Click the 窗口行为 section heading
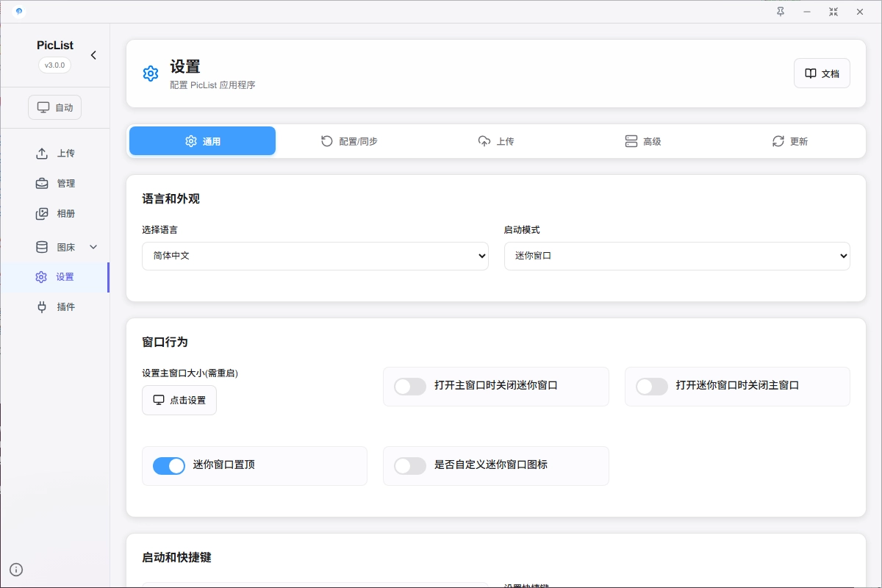 coord(165,342)
